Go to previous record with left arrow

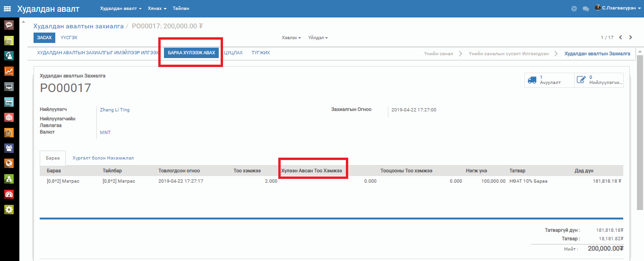tap(620, 37)
